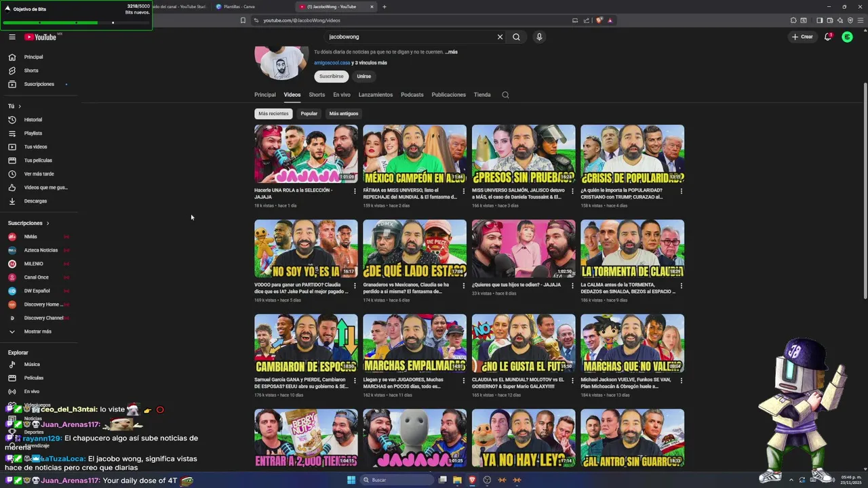The width and height of the screenshot is (868, 488).
Task: Open a new browser tab
Action: 384,7
